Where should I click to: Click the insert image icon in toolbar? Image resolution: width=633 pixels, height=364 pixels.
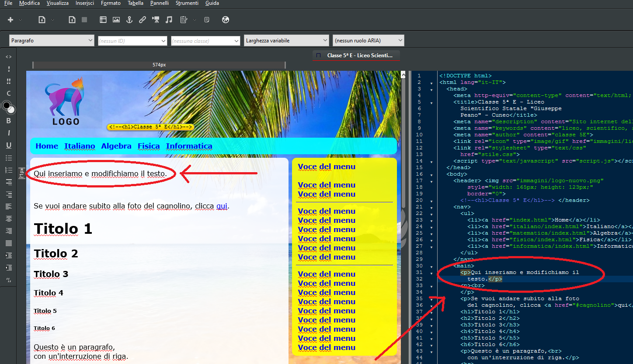click(116, 20)
